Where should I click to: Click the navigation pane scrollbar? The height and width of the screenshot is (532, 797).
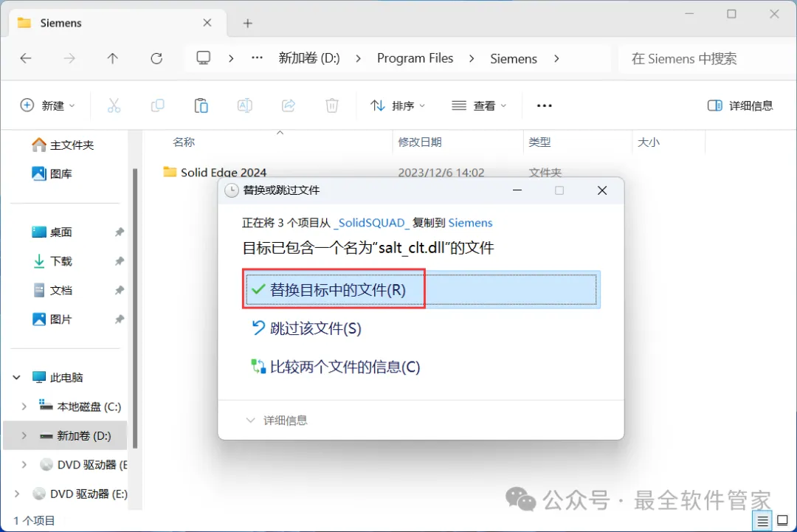tap(135, 308)
